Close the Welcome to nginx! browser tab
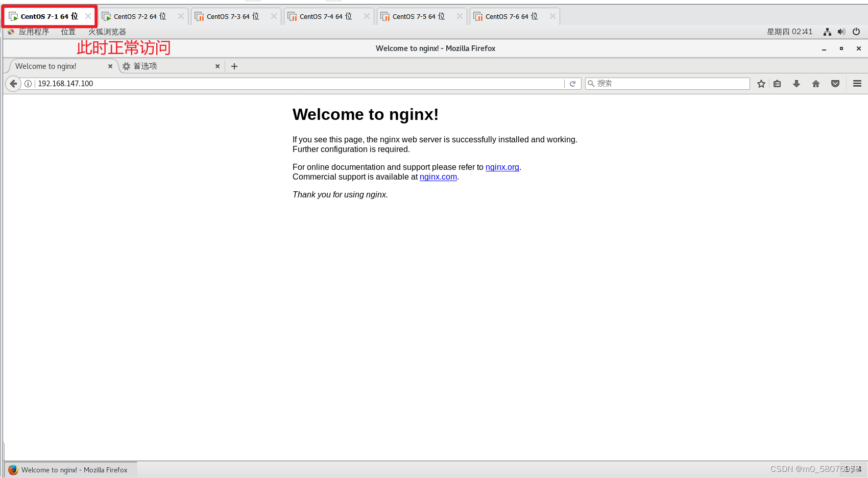The image size is (868, 478). pos(110,66)
